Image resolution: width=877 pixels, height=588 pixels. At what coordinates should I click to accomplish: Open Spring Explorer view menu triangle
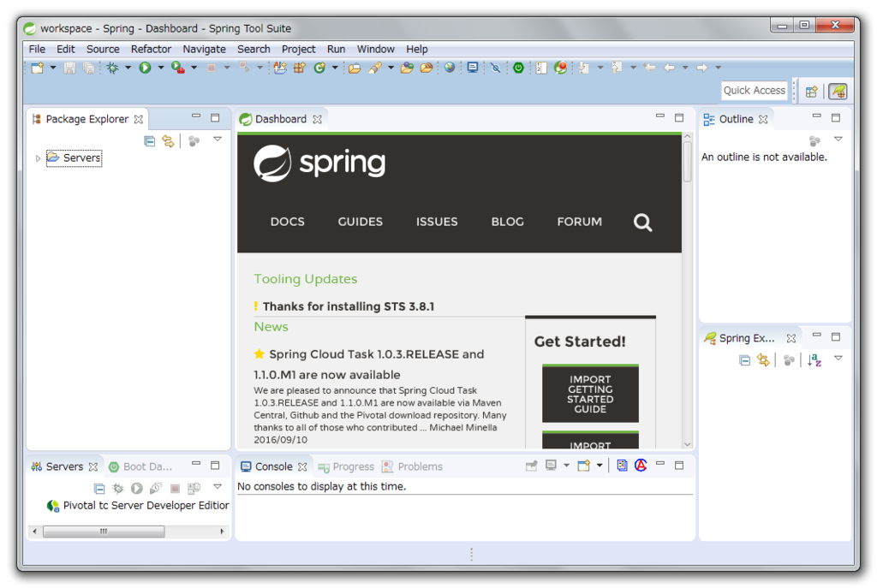point(838,358)
